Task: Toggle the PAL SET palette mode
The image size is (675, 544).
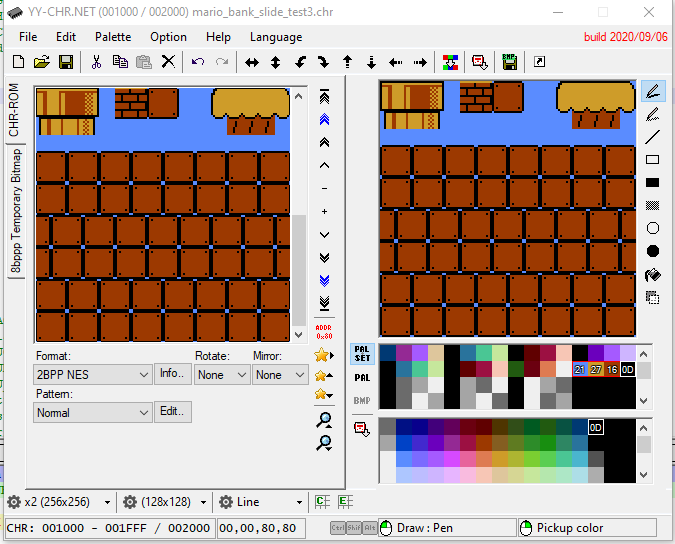Action: (x=362, y=354)
